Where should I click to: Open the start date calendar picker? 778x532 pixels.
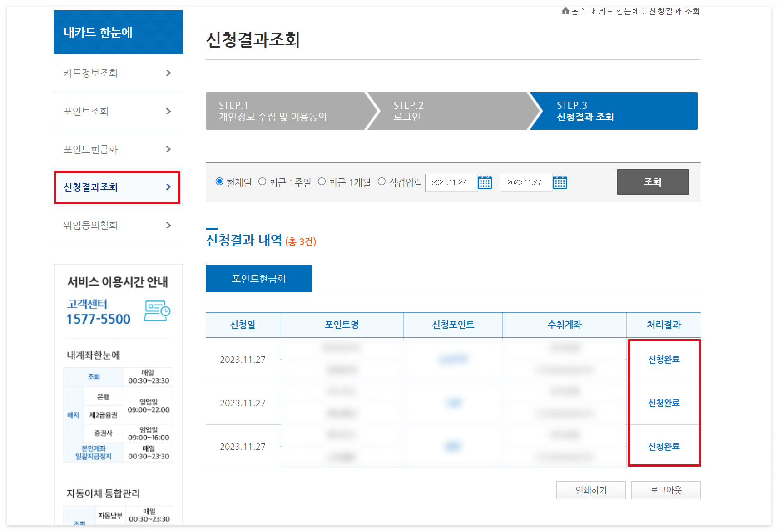(x=485, y=182)
